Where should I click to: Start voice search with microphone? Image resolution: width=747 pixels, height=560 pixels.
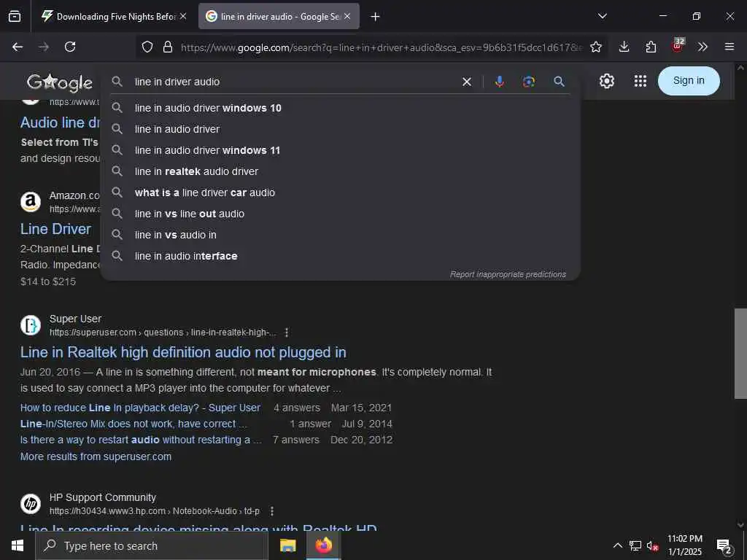[x=499, y=82]
